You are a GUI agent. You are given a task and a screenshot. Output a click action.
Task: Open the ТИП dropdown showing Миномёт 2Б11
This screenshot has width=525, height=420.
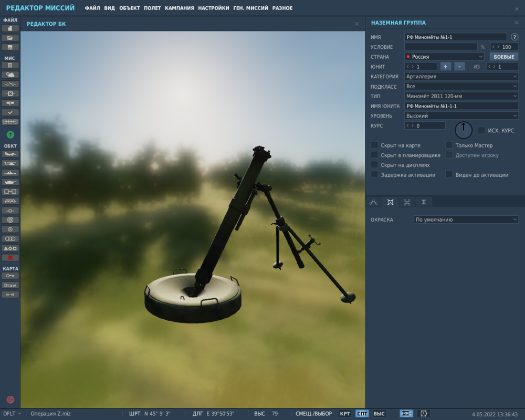[461, 96]
